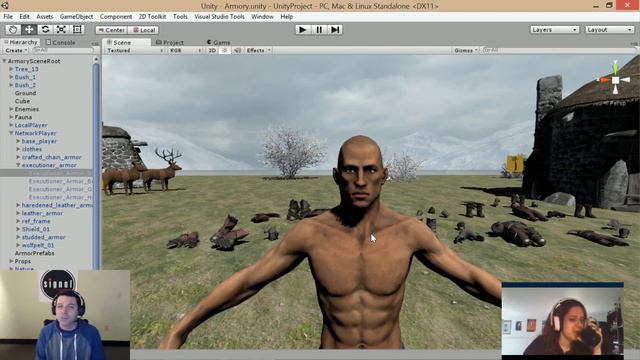Select ArmorPrefabs in the Hierarchy

pyautogui.click(x=34, y=253)
